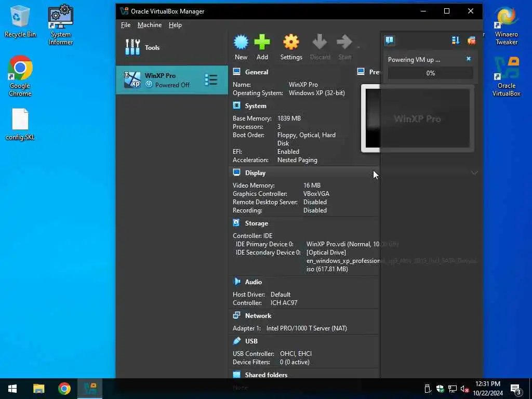Open the Machine menu

[150, 25]
